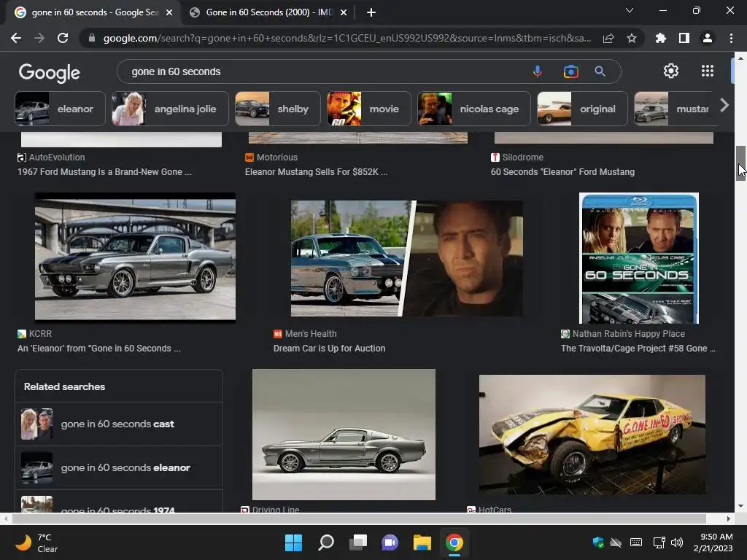Filter images by angelina jolie chip
Image resolution: width=747 pixels, height=560 pixels.
(x=170, y=109)
